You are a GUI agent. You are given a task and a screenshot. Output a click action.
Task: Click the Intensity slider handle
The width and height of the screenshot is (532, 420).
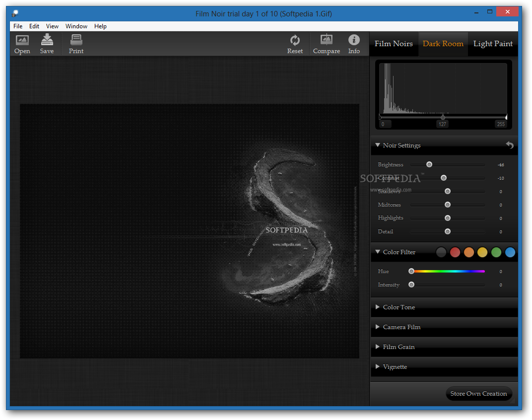pyautogui.click(x=411, y=284)
